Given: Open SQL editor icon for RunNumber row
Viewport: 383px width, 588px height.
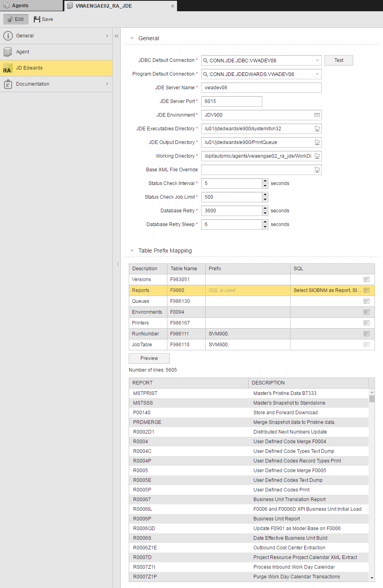Looking at the screenshot, I should coord(367,334).
